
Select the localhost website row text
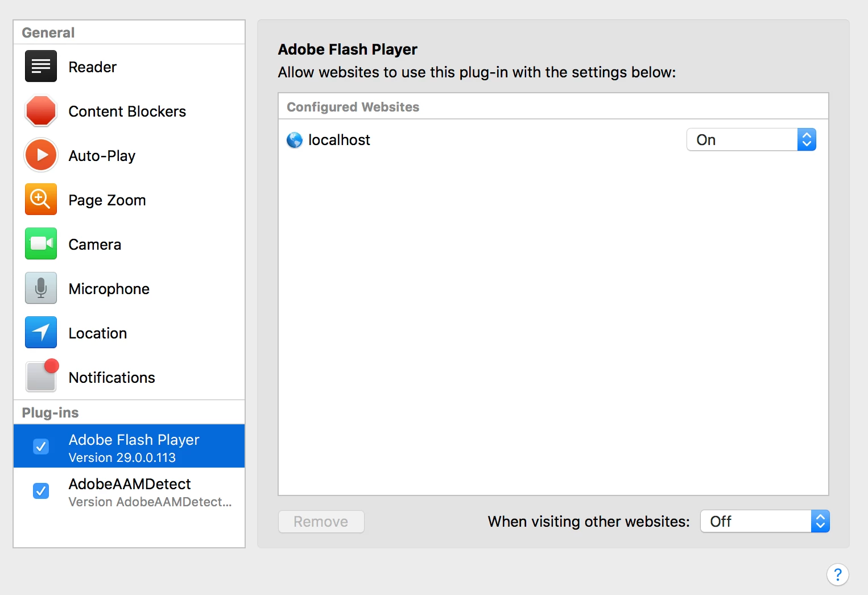[339, 140]
